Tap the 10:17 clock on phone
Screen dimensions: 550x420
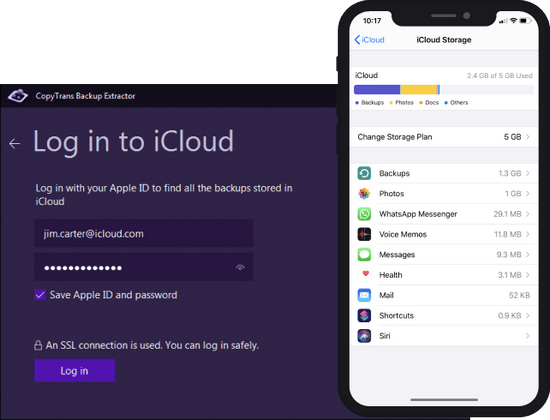click(x=372, y=21)
